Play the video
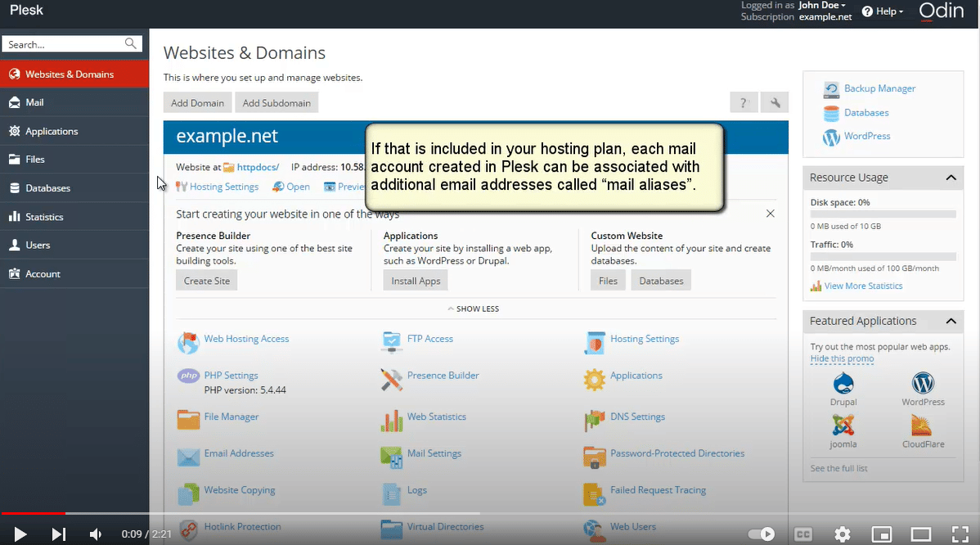The width and height of the screenshot is (980, 545). pyautogui.click(x=20, y=534)
